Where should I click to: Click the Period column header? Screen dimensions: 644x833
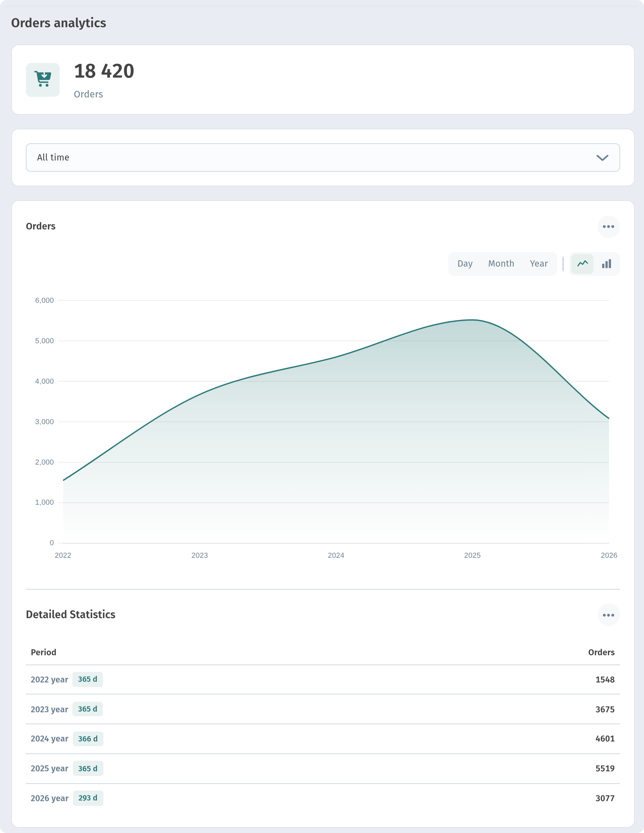[x=43, y=652]
